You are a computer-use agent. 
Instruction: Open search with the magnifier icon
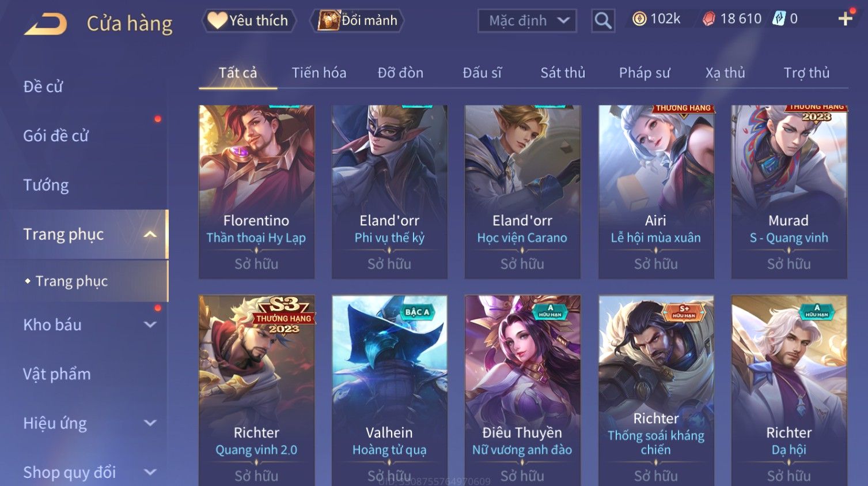click(x=603, y=21)
